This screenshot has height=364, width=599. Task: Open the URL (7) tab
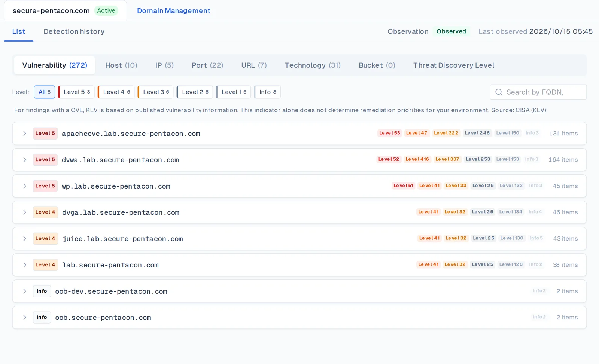[254, 65]
